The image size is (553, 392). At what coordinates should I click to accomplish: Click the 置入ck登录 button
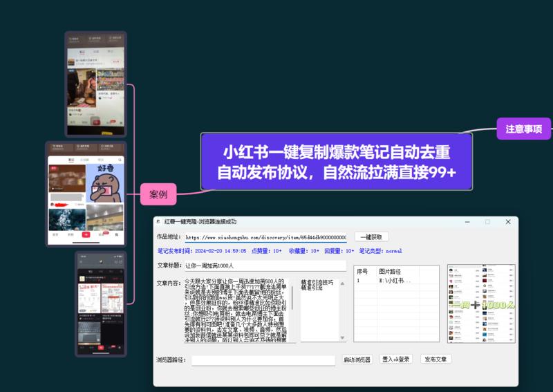pyautogui.click(x=396, y=360)
